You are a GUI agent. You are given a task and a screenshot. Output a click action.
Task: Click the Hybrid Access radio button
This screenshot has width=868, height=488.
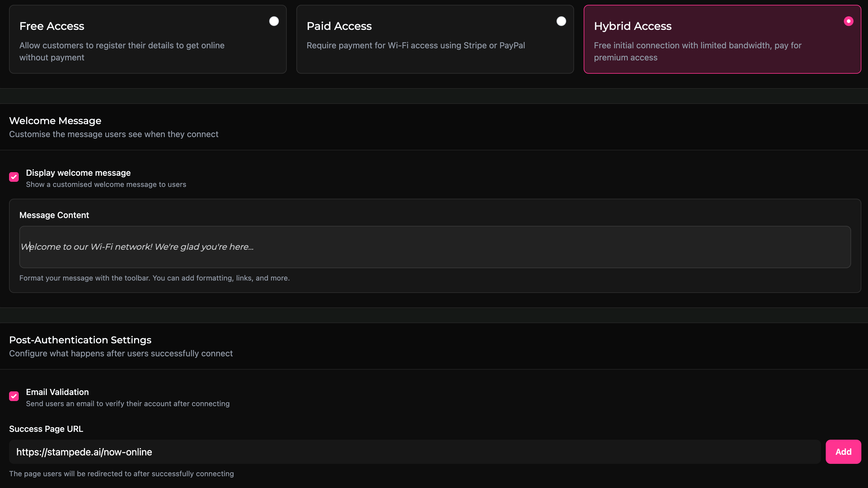(x=848, y=21)
